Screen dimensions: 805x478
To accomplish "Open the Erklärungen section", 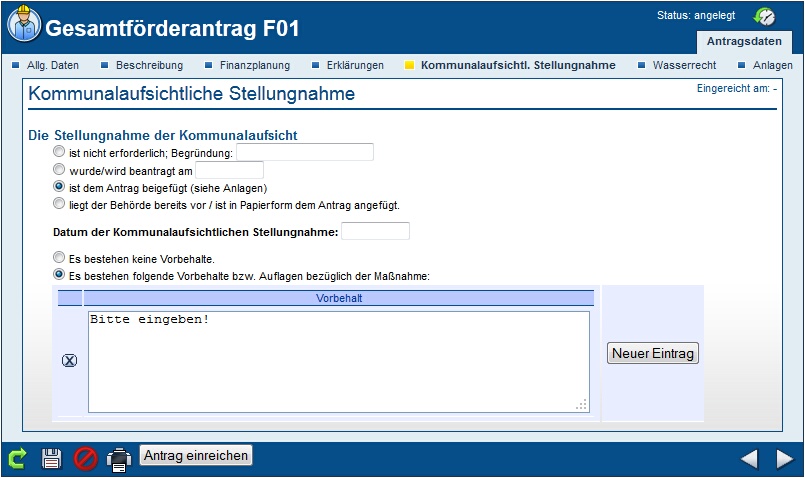I will [355, 65].
